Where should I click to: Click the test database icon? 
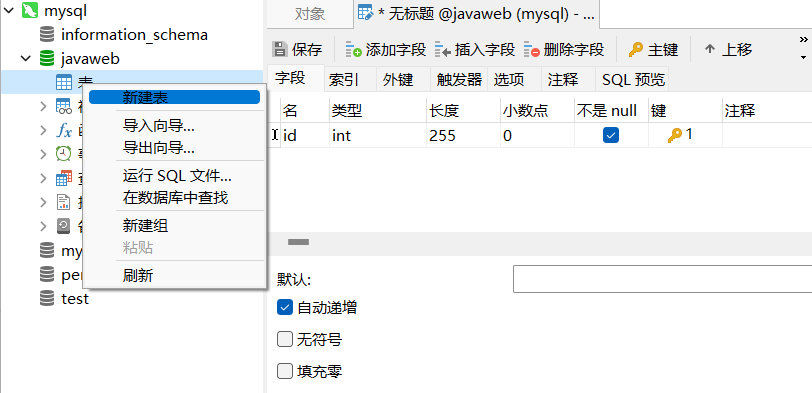(47, 299)
